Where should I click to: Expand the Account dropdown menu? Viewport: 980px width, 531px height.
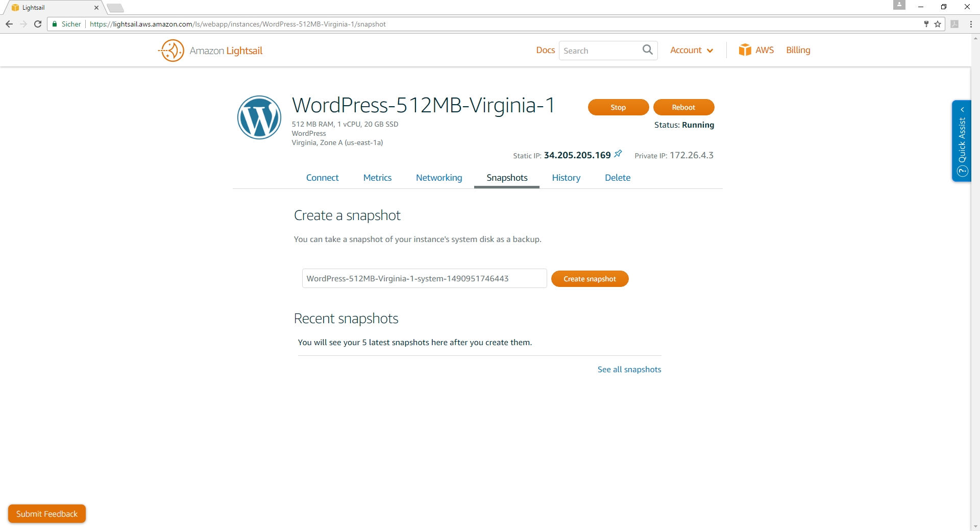692,50
